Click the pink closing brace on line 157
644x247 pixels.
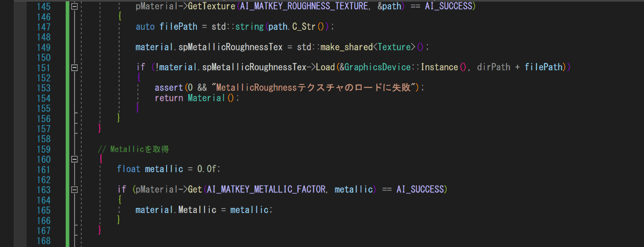pyautogui.click(x=100, y=129)
